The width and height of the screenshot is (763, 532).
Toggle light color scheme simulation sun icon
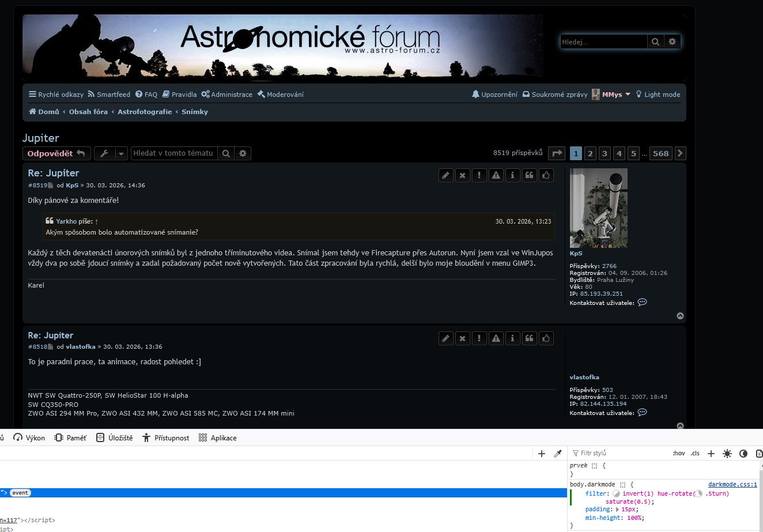[727, 454]
